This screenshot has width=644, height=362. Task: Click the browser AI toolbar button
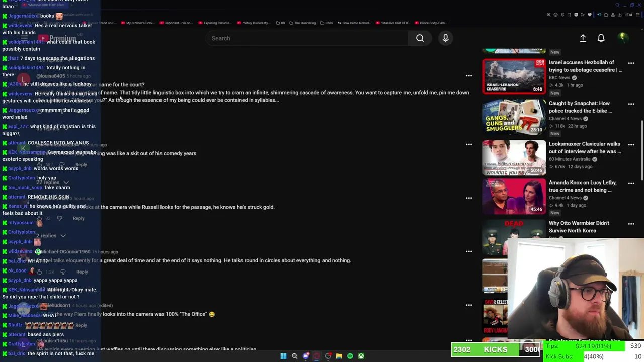pyautogui.click(x=629, y=15)
